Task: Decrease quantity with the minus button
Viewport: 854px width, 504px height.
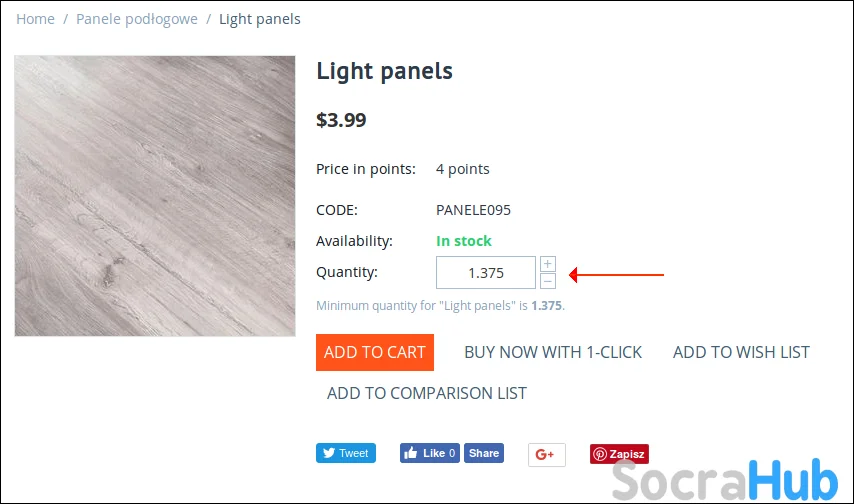Action: pyautogui.click(x=547, y=280)
